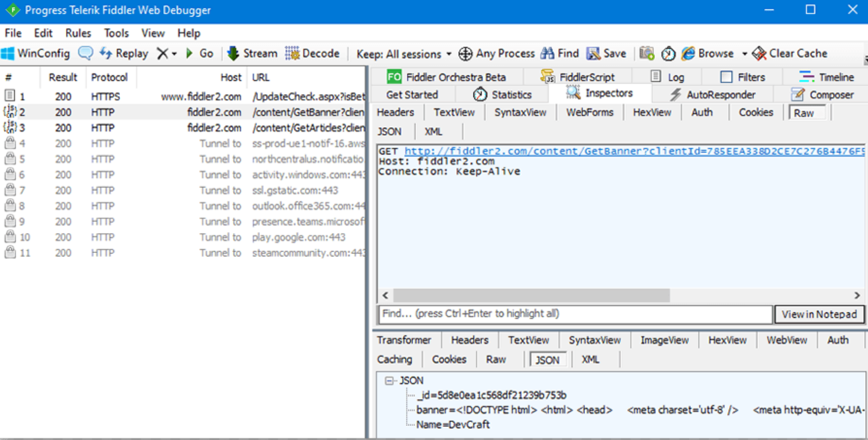Open the Keep: All sessions dropdown
The height and width of the screenshot is (440, 868).
tap(404, 54)
